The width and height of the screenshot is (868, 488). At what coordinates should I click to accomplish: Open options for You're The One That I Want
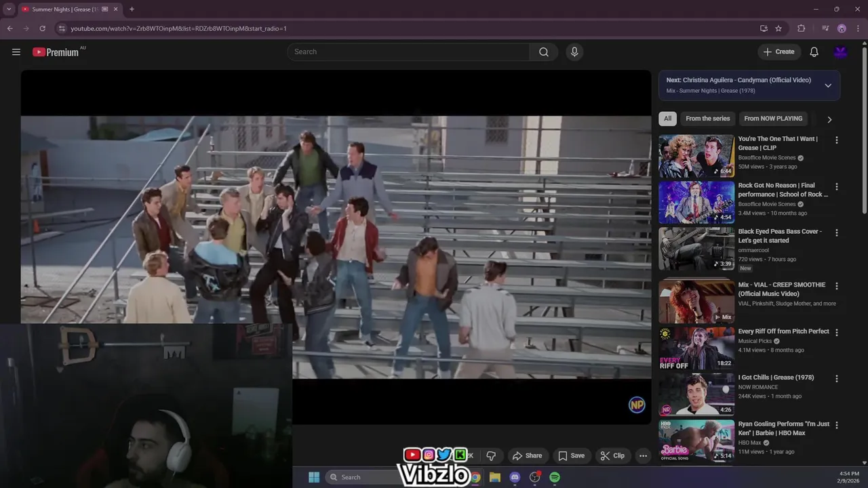click(x=836, y=140)
